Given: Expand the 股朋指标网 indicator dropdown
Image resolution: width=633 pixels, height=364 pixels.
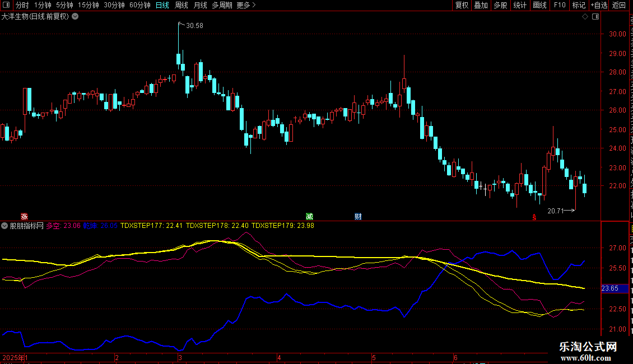Looking at the screenshot, I should click(x=4, y=226).
